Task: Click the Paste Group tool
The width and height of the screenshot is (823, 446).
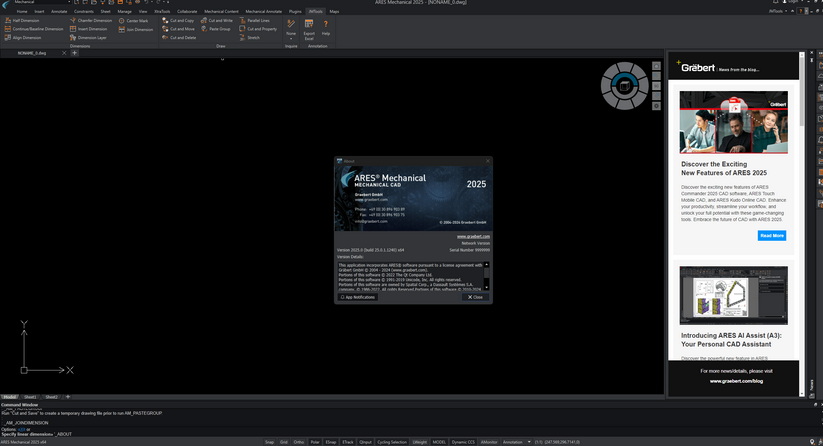Action: tap(216, 29)
